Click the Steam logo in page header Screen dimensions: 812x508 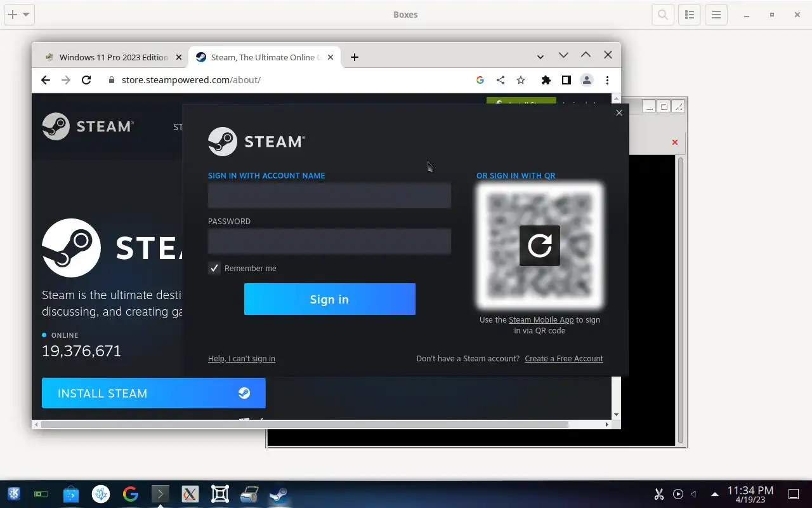pos(88,126)
